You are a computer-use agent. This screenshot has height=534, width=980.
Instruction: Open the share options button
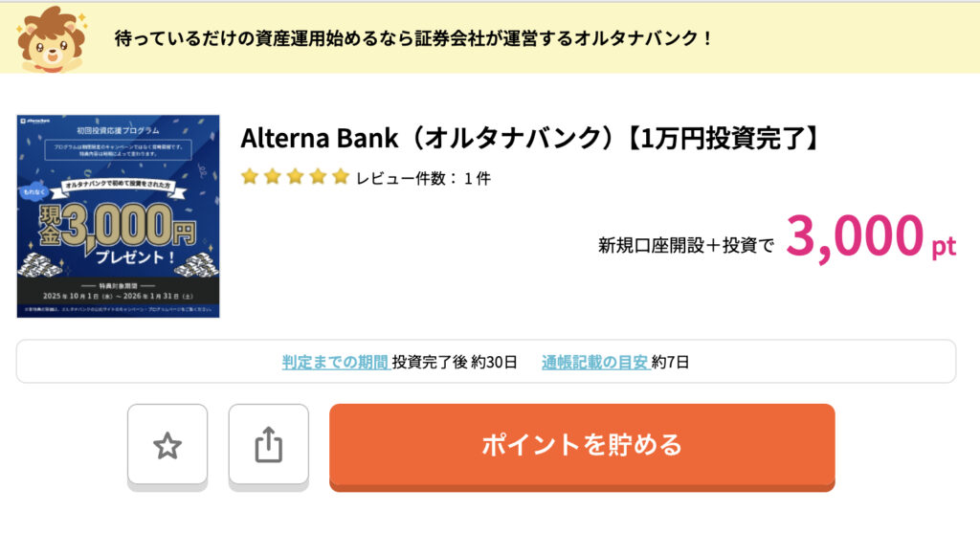point(269,445)
